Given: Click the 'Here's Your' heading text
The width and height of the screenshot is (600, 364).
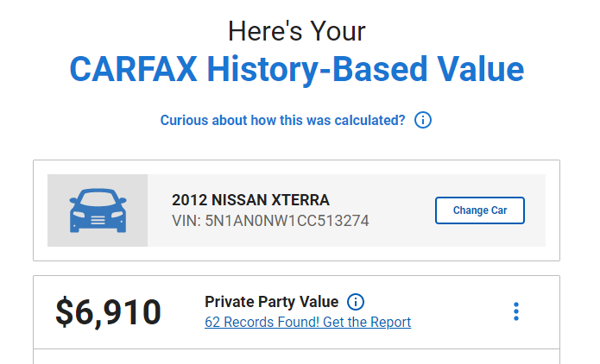Looking at the screenshot, I should [x=297, y=31].
